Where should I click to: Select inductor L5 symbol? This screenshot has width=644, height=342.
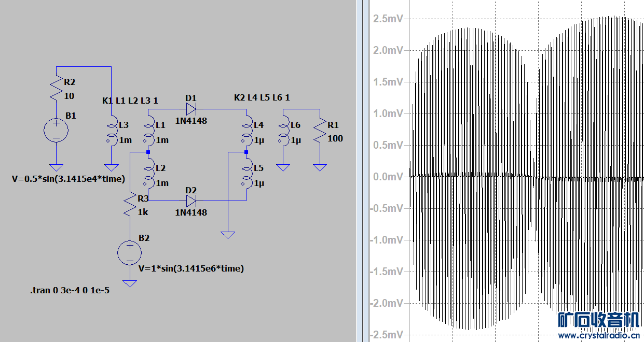pos(246,174)
